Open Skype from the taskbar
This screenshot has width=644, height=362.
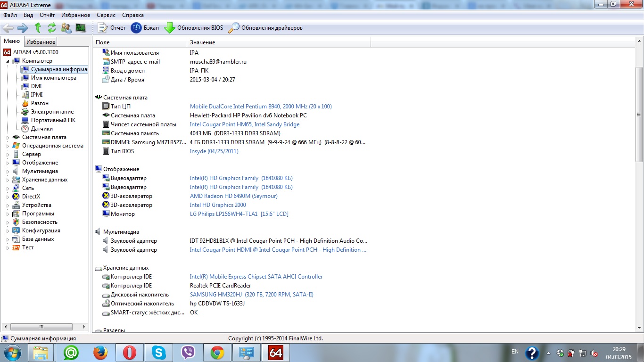coord(159,353)
